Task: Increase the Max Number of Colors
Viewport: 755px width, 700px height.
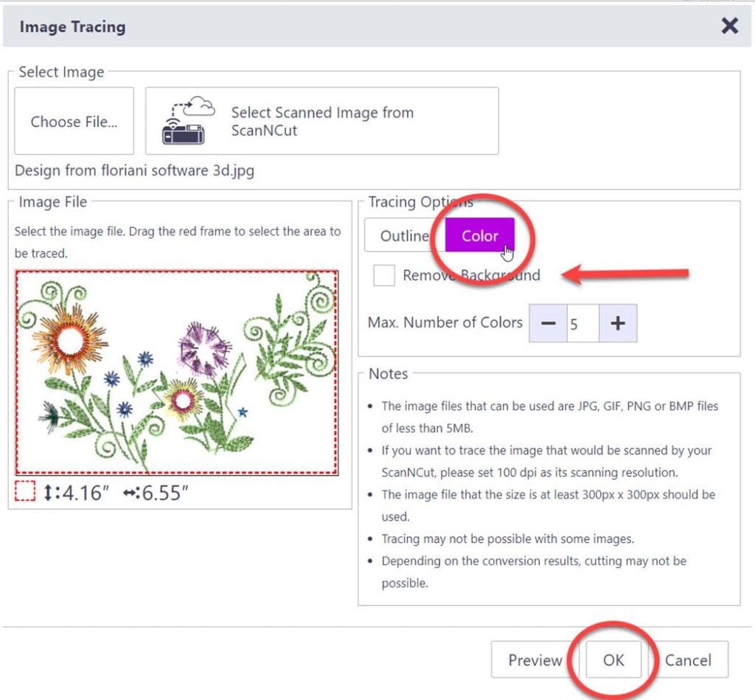Action: point(619,323)
